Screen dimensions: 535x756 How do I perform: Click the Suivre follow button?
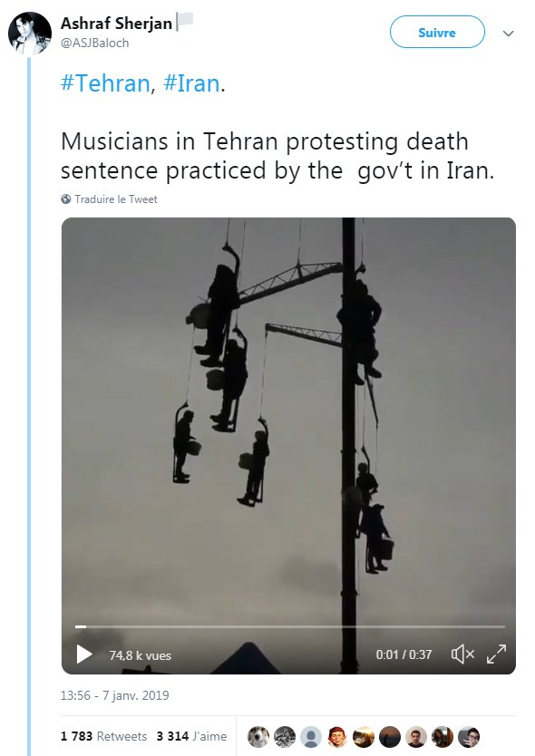[x=437, y=33]
